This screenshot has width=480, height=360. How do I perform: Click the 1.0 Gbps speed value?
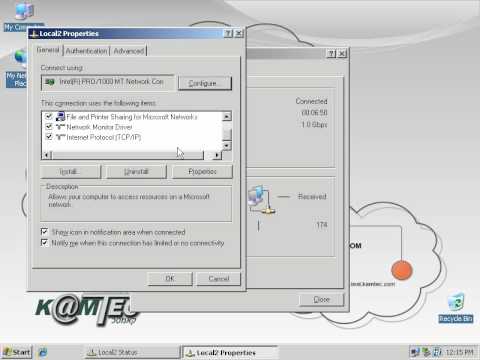click(x=314, y=124)
